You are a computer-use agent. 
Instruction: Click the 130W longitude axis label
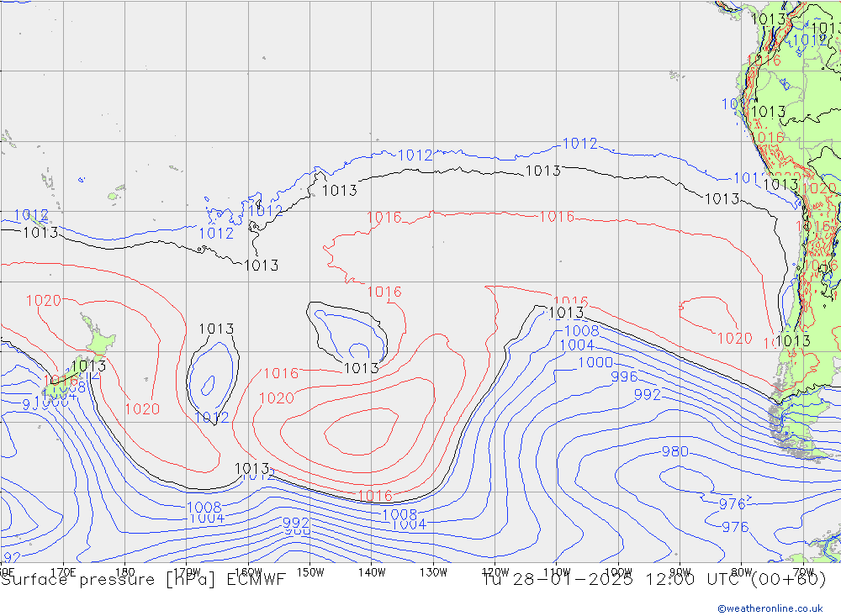pos(433,571)
